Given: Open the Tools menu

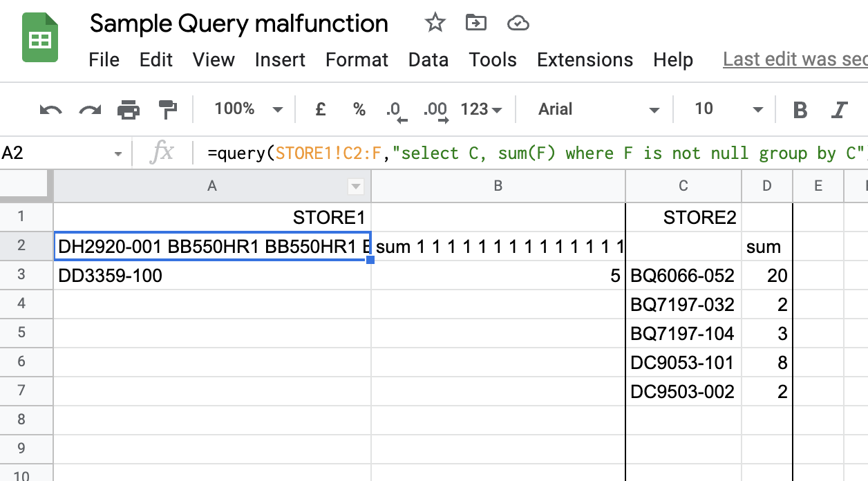Looking at the screenshot, I should (x=493, y=60).
